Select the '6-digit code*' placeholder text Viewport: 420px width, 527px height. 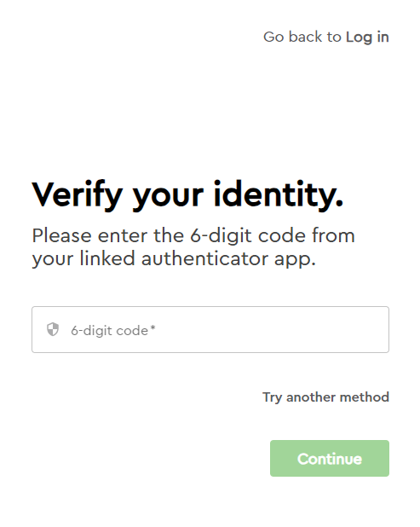pyautogui.click(x=112, y=331)
